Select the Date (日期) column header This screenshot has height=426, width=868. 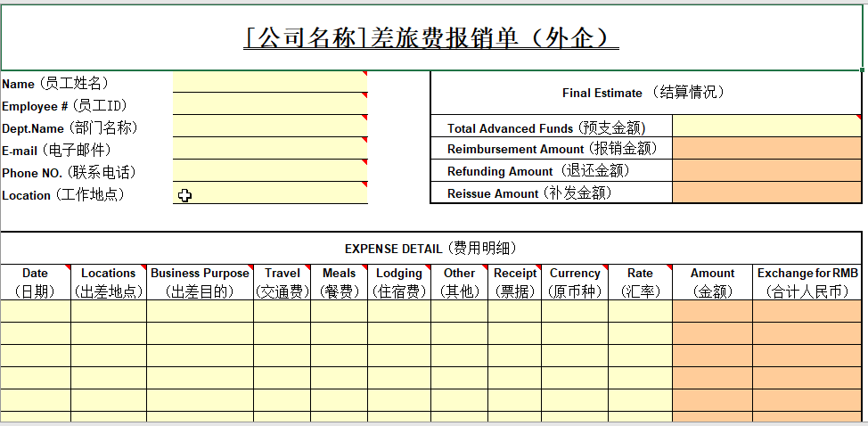pyautogui.click(x=36, y=282)
